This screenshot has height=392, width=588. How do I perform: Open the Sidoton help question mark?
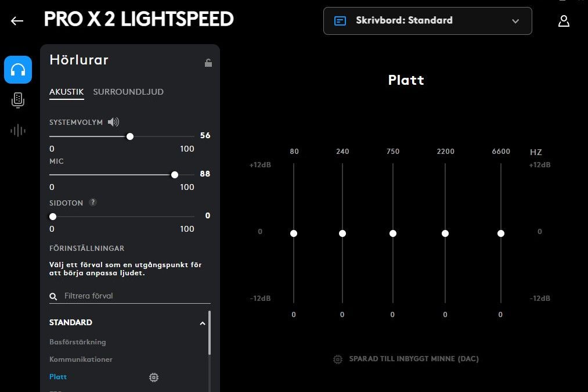93,203
